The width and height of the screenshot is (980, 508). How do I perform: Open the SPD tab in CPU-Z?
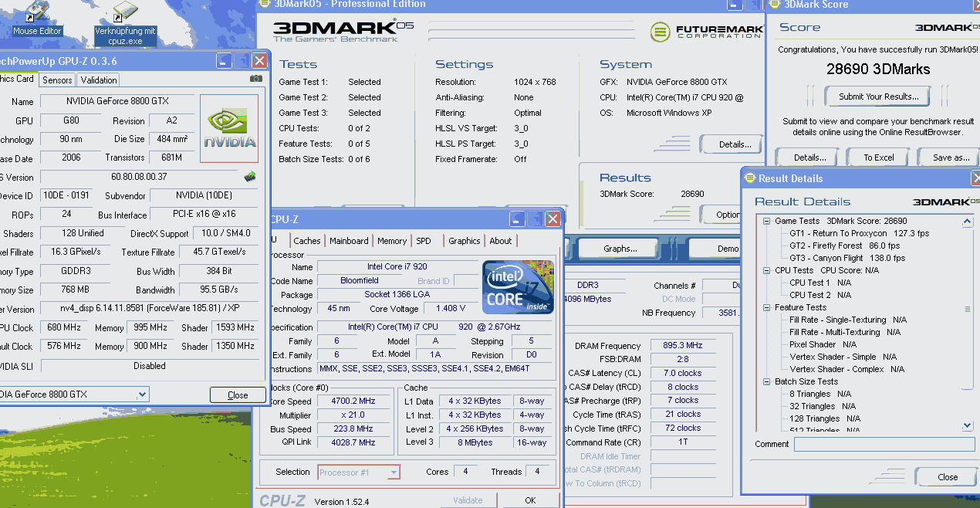point(424,241)
